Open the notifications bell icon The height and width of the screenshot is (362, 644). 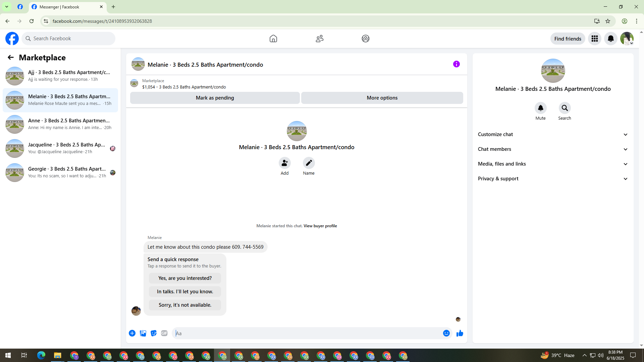pos(611,39)
